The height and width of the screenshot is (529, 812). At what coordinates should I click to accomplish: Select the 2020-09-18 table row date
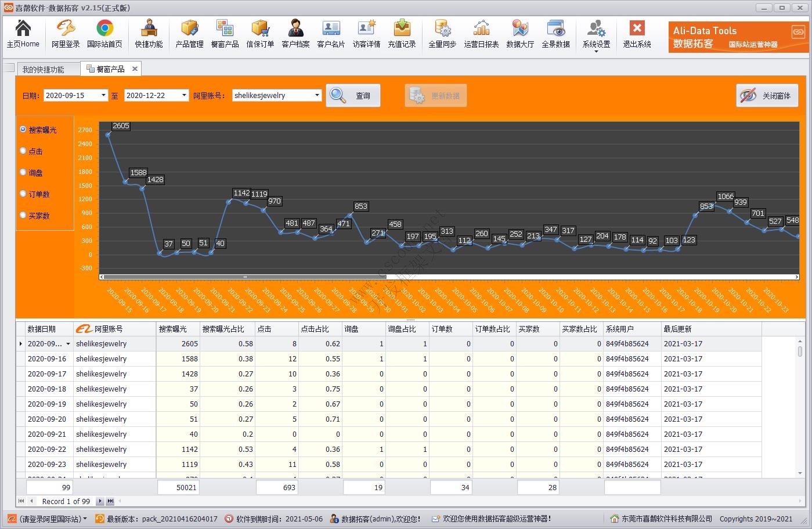pos(47,389)
